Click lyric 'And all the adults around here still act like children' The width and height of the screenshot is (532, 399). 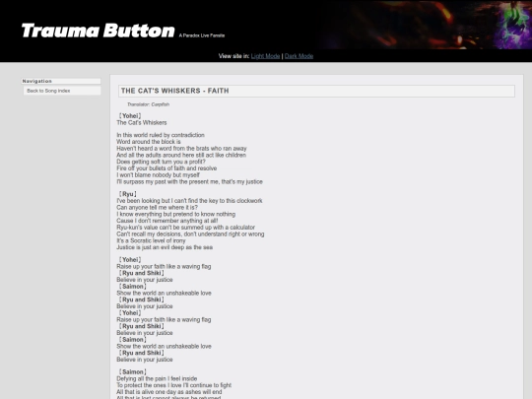[x=181, y=155]
